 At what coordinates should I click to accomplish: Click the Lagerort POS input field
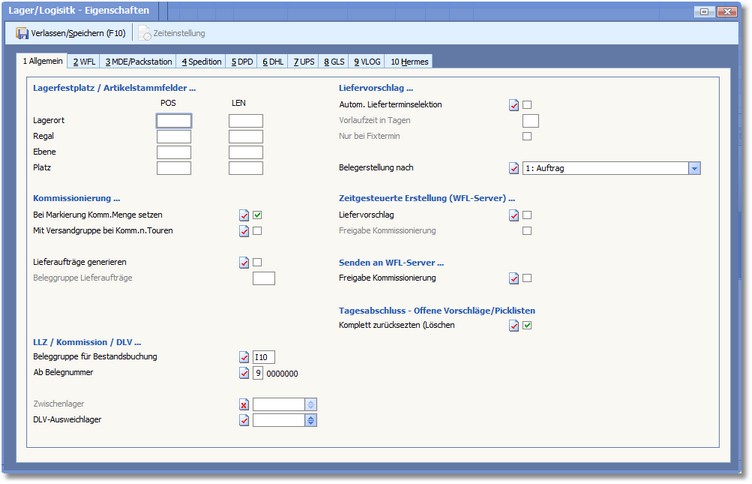pos(173,121)
